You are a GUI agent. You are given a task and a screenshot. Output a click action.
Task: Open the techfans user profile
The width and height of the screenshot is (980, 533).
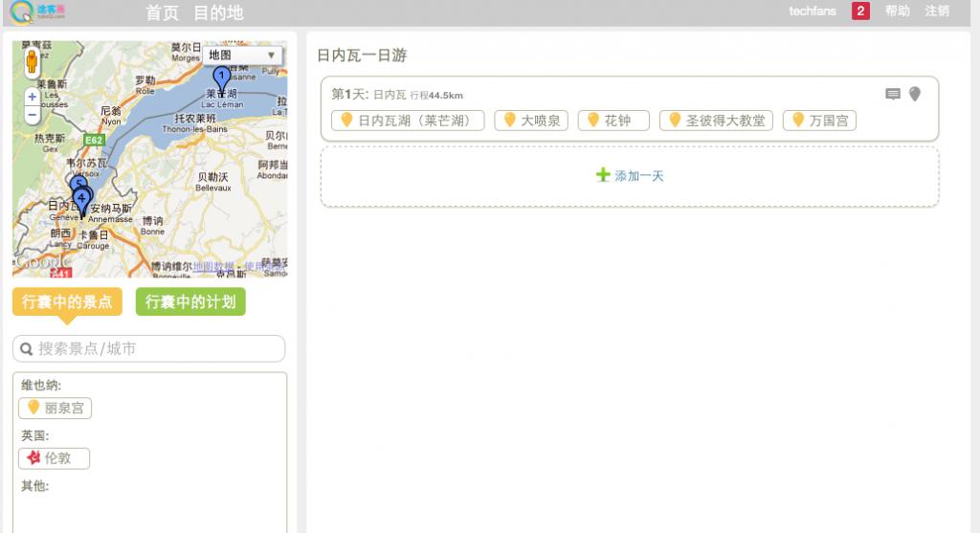coord(812,11)
